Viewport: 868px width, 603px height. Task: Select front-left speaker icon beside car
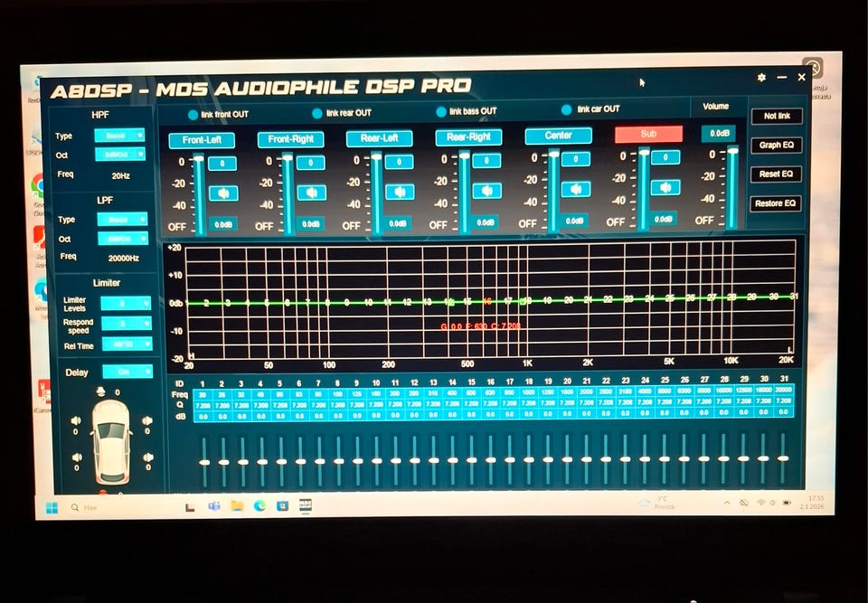76,420
